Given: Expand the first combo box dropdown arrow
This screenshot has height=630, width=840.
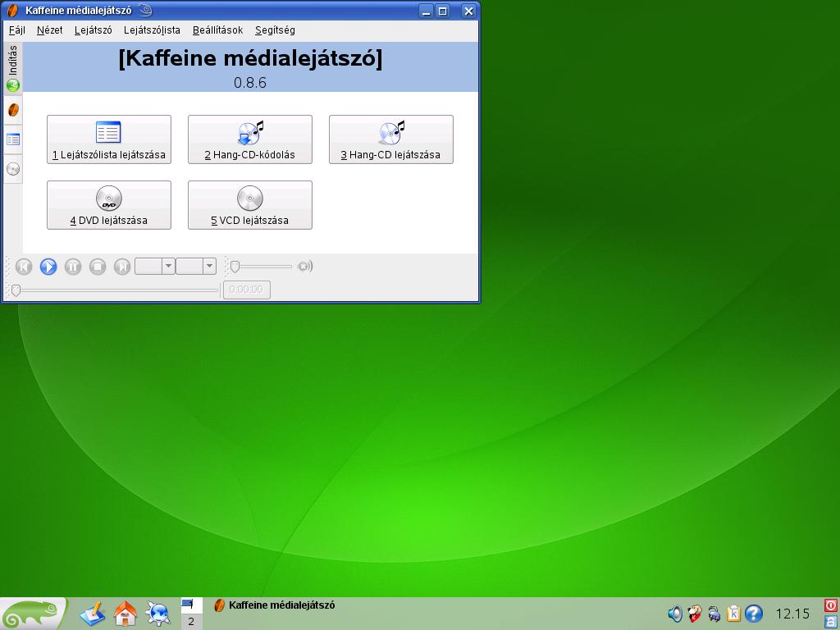Looking at the screenshot, I should pos(168,267).
